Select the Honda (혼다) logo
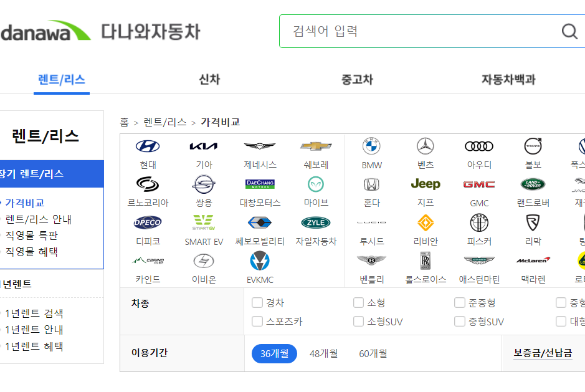This screenshot has height=392, width=585. [x=371, y=184]
